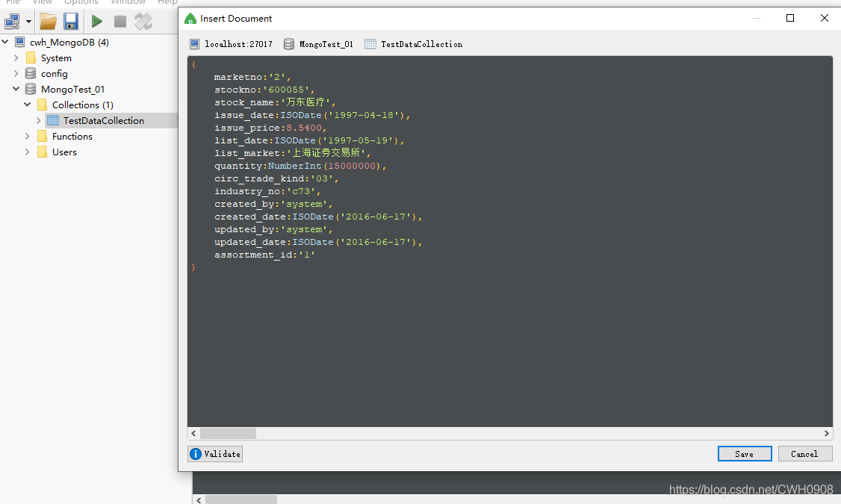Screen dimensions: 841x504
Task: Click the MongoTest_01 database cylinder icon in tree
Action: [x=31, y=88]
